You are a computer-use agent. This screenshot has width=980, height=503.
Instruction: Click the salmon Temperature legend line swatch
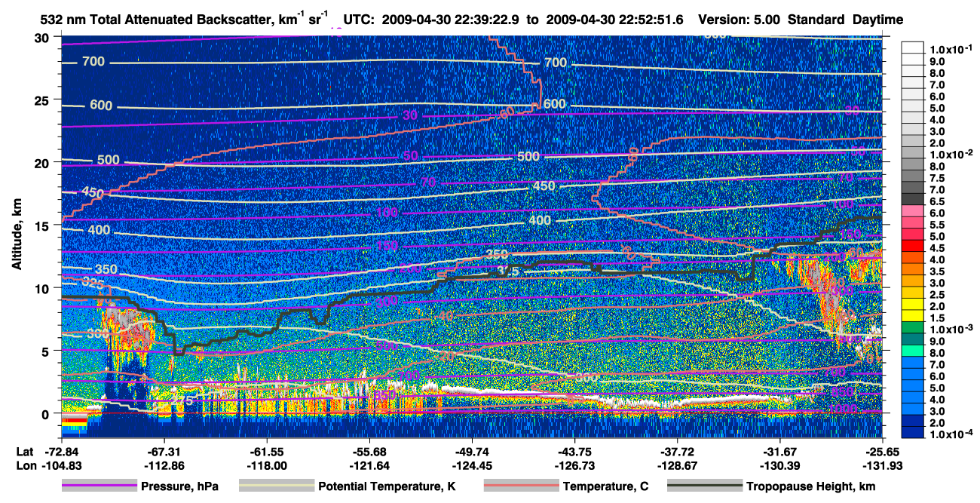point(521,486)
